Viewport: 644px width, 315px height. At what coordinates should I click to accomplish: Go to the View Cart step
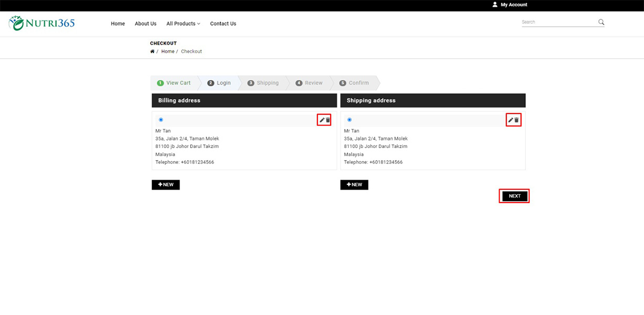tap(174, 83)
